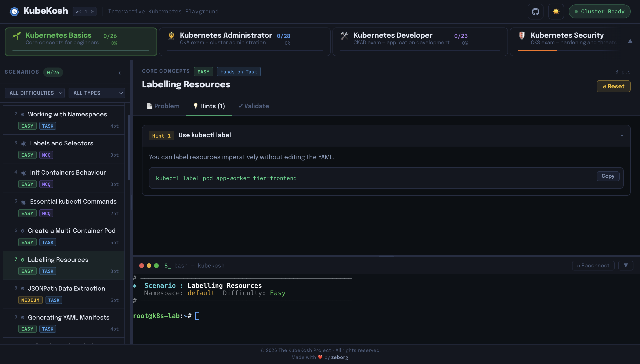The image size is (640, 364).
Task: Click the terminal prompt icon beside bash
Action: [x=167, y=266]
